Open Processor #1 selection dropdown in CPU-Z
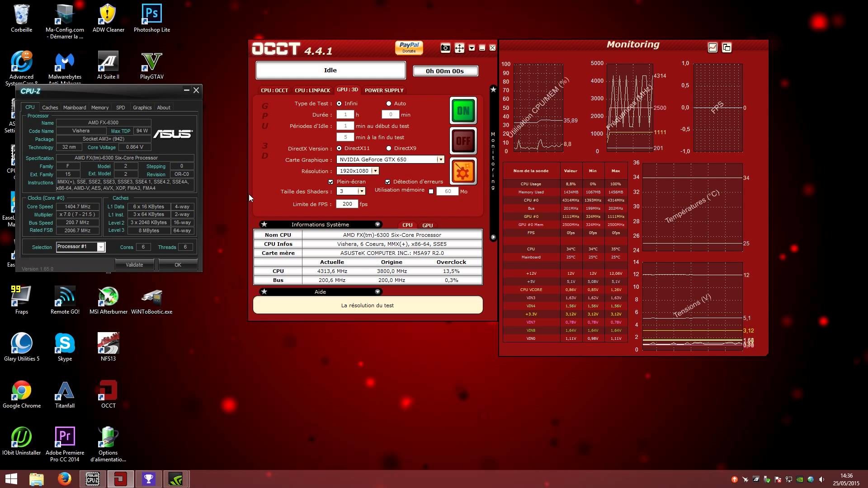Image resolution: width=868 pixels, height=488 pixels. point(81,247)
